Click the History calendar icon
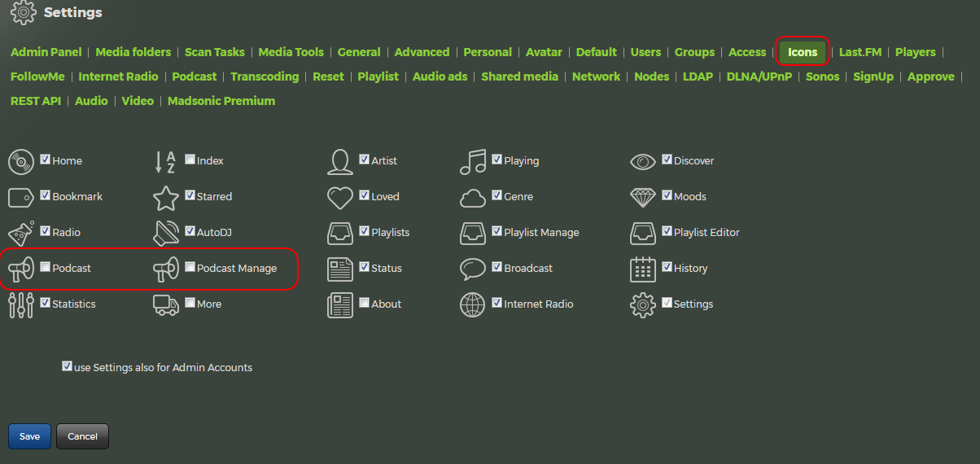Image resolution: width=980 pixels, height=464 pixels. 643,269
